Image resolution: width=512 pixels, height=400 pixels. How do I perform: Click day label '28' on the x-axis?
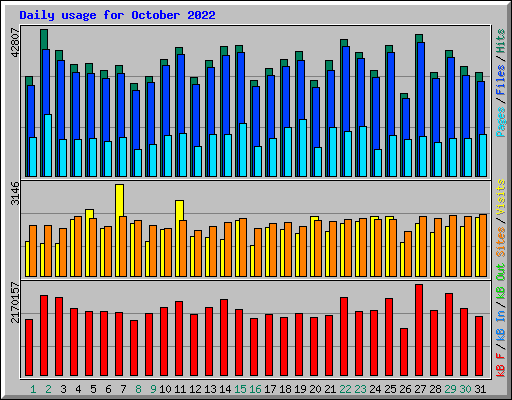(x=435, y=389)
